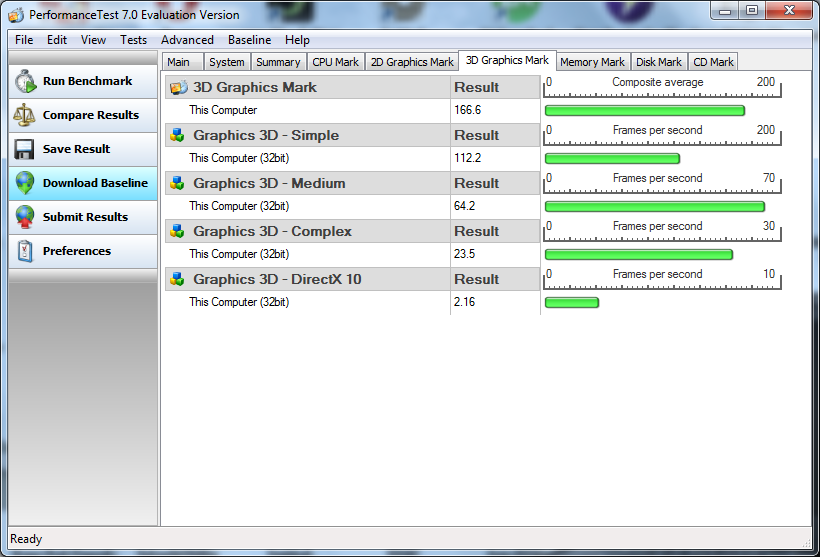Screen dimensions: 820x557
Task: Switch to the Memory Mark tab
Action: pos(593,62)
